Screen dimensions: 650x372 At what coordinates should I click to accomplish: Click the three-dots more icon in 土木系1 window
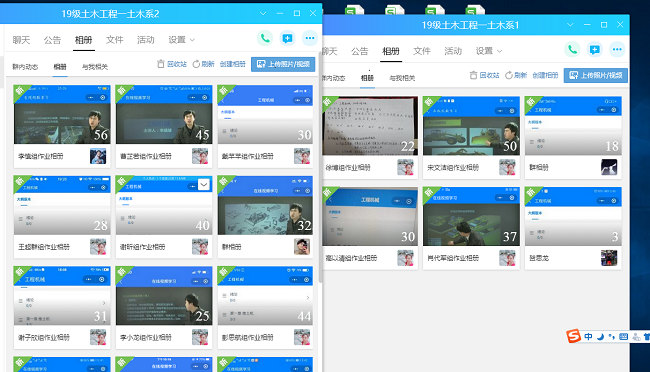click(x=617, y=50)
